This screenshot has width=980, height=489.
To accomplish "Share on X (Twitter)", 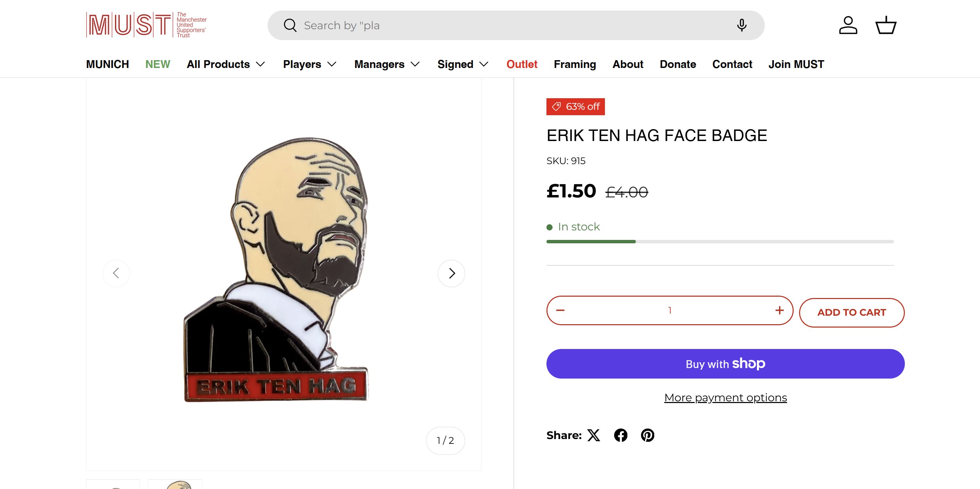I will pyautogui.click(x=594, y=435).
